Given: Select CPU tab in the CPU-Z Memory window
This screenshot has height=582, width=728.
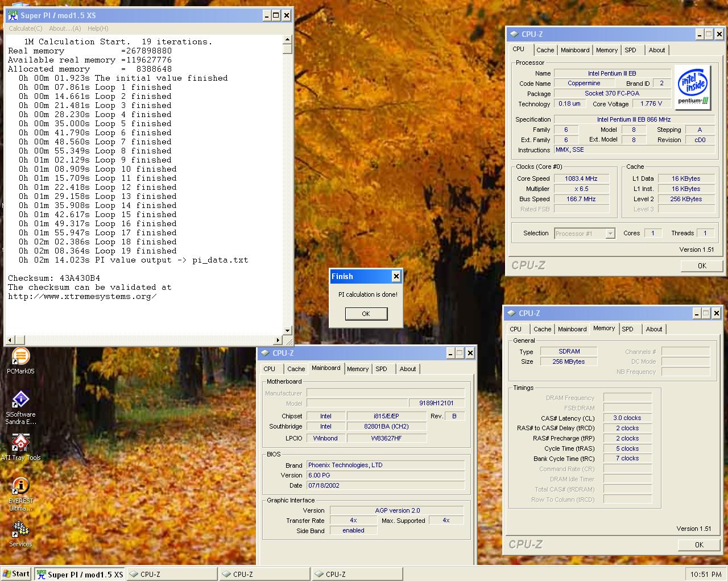Looking at the screenshot, I should 516,329.
